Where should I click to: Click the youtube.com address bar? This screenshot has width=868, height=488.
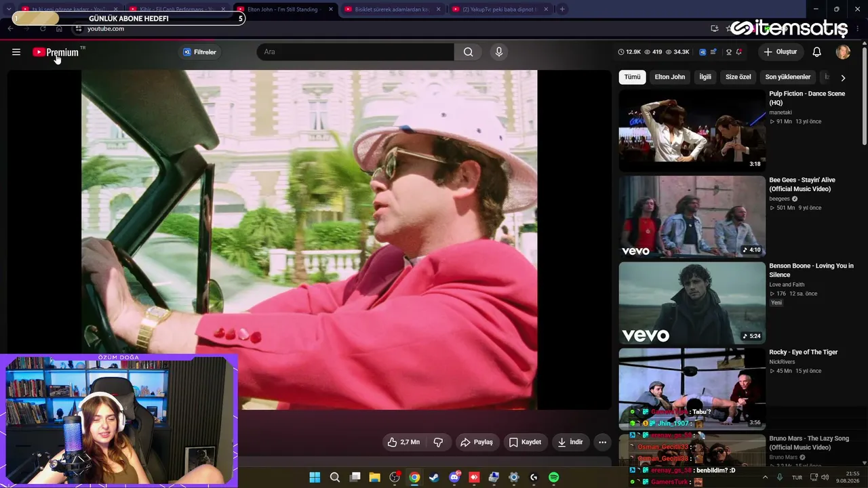pos(387,28)
